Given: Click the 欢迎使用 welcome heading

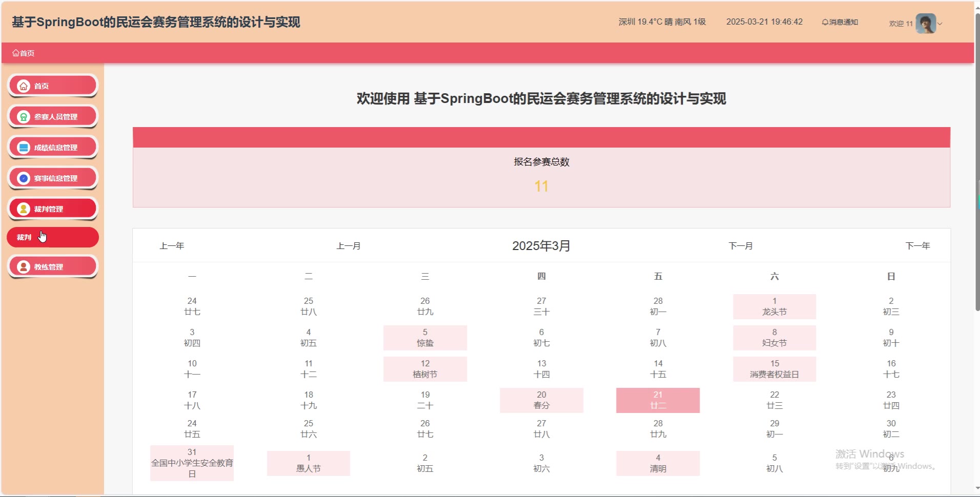Looking at the screenshot, I should [541, 98].
